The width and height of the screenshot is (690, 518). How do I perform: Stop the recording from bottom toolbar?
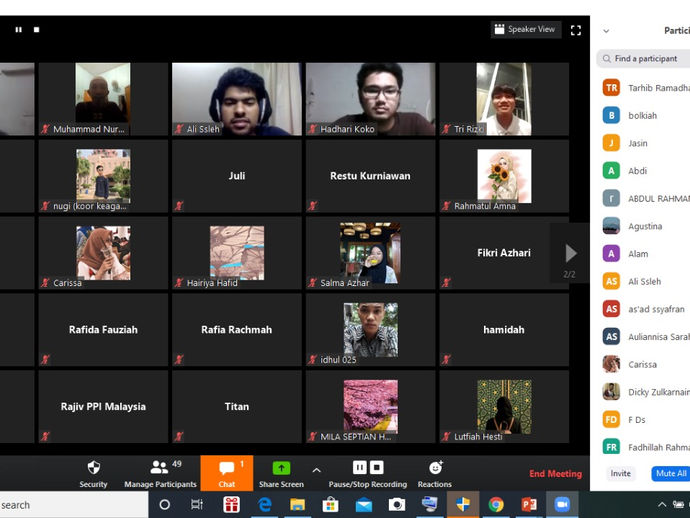377,467
